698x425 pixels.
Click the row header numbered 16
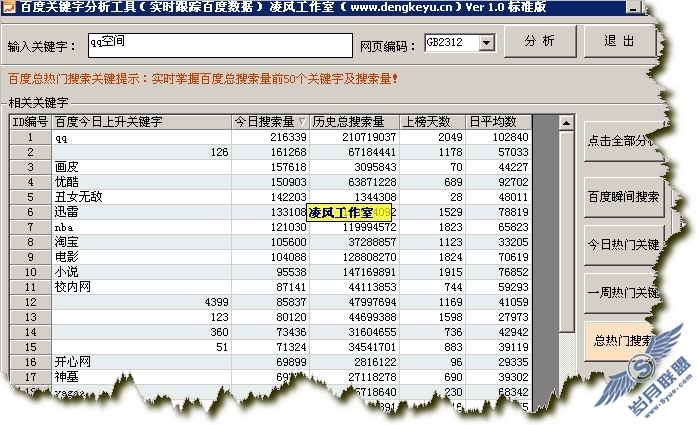(30, 362)
